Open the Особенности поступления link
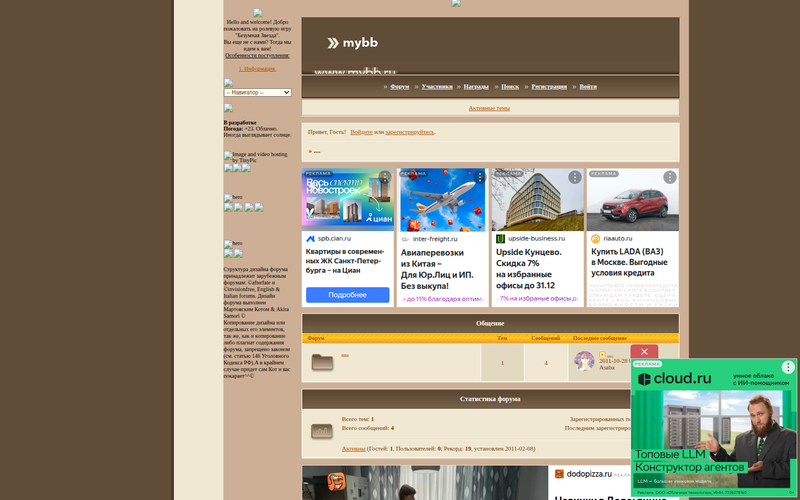The width and height of the screenshot is (800, 500). 257,56
